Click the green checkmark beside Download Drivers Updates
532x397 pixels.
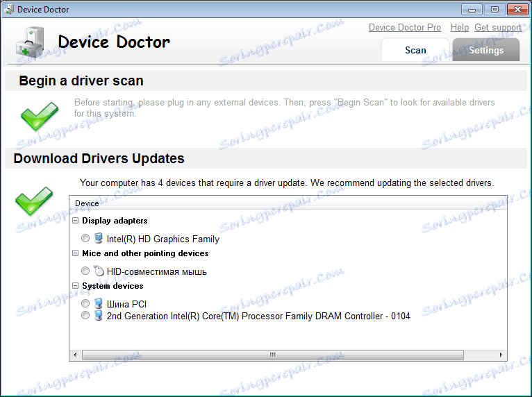click(x=34, y=201)
